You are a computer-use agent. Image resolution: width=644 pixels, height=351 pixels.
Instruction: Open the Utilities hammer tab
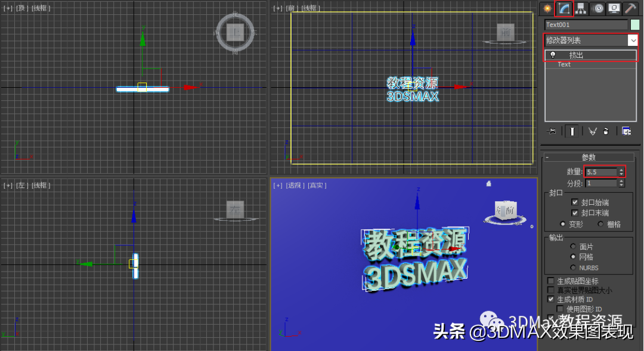[x=630, y=8]
